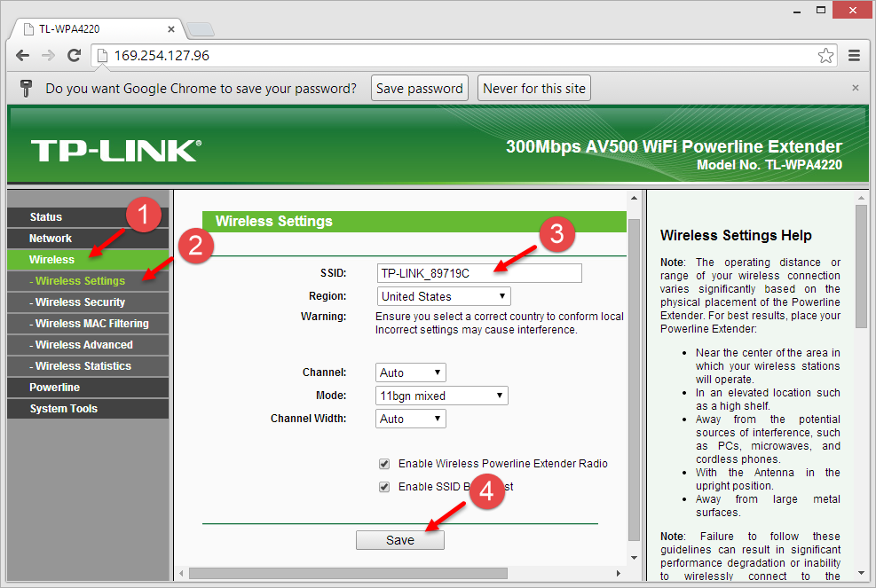Click in the SSID text field
Viewport: 876px width, 588px height.
tap(479, 273)
